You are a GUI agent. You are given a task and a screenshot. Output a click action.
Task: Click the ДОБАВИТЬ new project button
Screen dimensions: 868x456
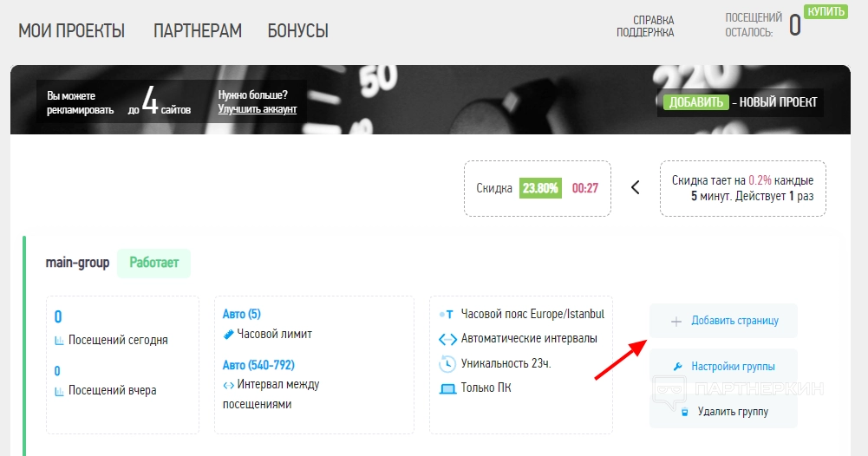tap(695, 101)
